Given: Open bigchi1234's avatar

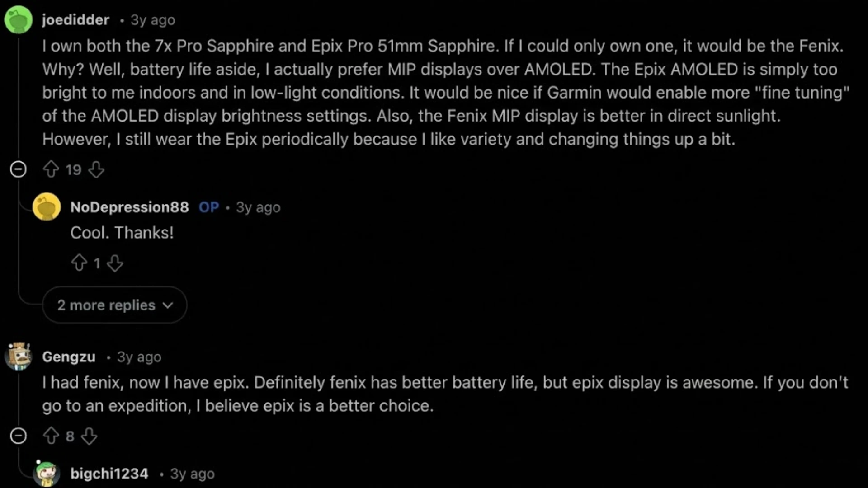Looking at the screenshot, I should coord(47,474).
